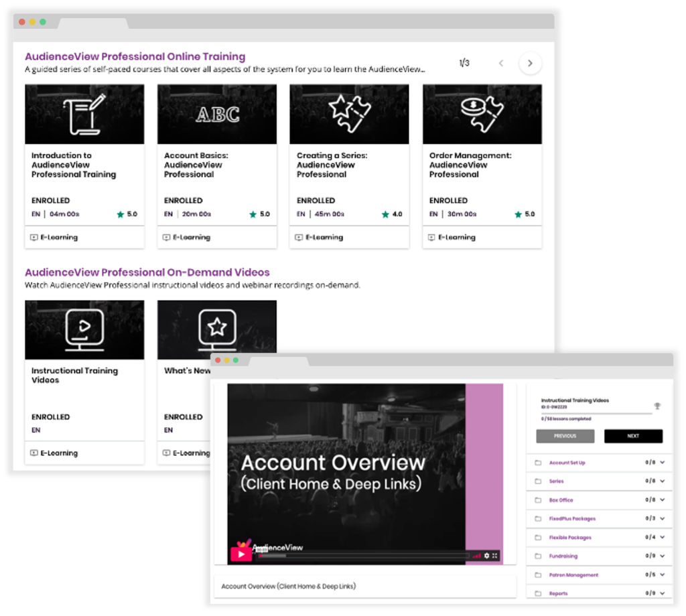
Task: Click the Creating a Series course title
Action: (x=332, y=165)
